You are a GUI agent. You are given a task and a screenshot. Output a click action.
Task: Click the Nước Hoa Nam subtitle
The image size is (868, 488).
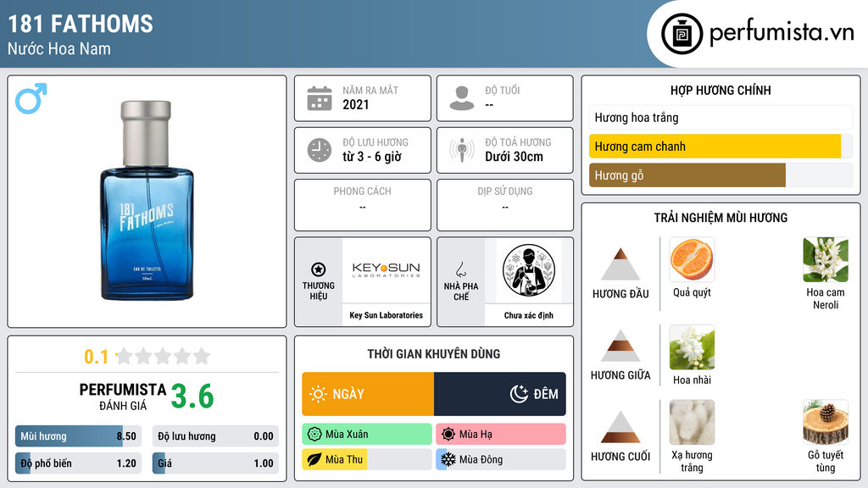pos(59,48)
